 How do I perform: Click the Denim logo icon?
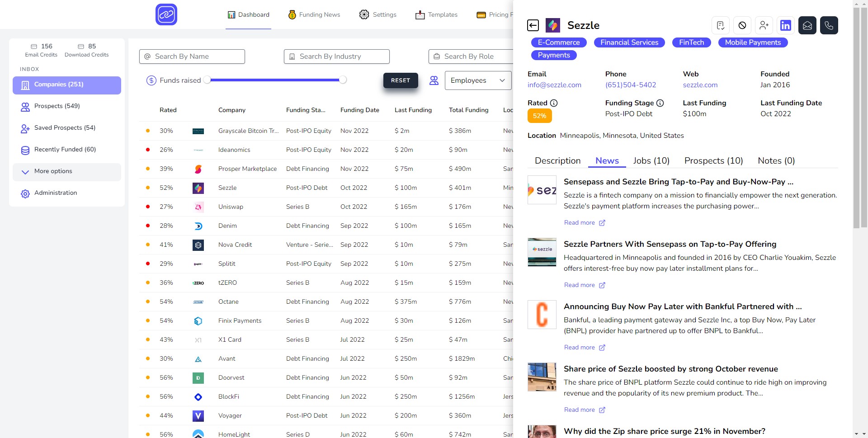click(198, 226)
